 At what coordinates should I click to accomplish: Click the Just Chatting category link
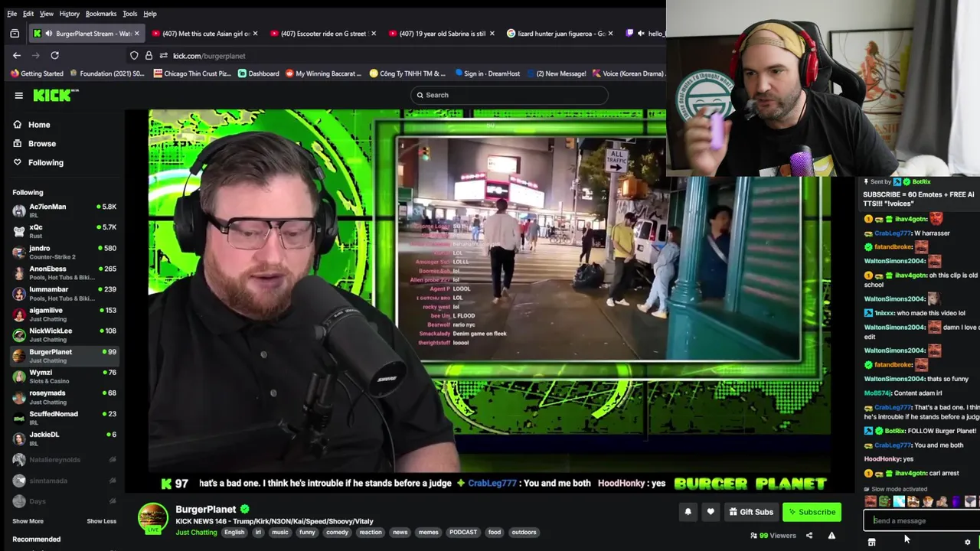click(196, 533)
